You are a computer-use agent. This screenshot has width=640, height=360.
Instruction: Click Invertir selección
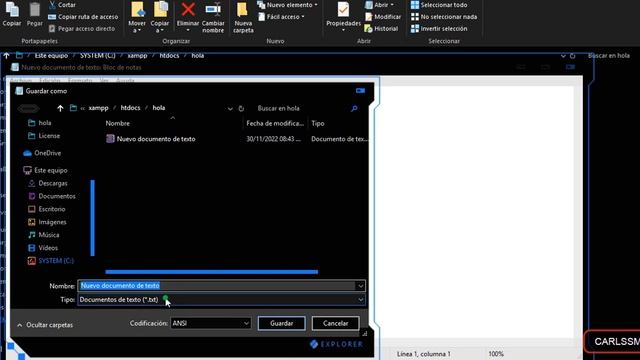click(x=439, y=29)
